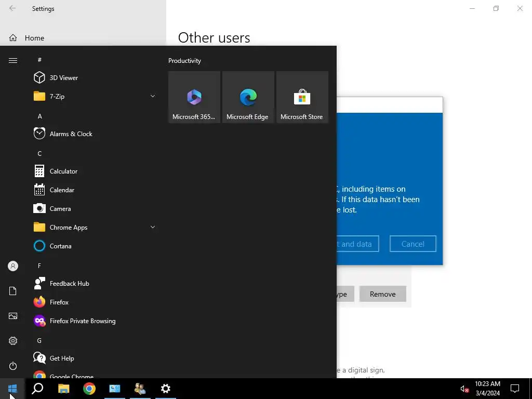Screen dimensions: 532x399
Task: Launch Google Chrome in app list
Action: click(95, 374)
